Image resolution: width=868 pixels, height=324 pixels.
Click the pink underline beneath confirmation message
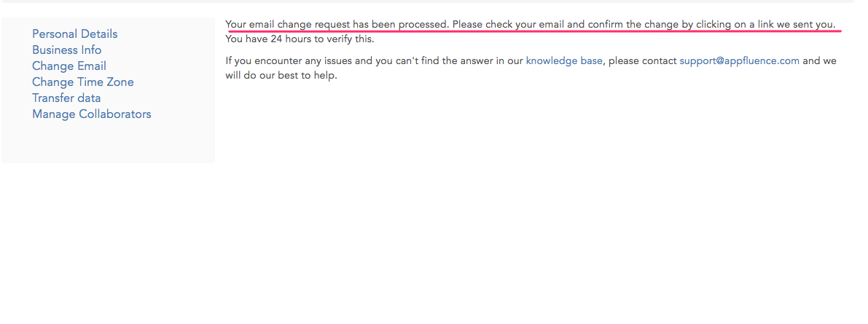click(533, 31)
